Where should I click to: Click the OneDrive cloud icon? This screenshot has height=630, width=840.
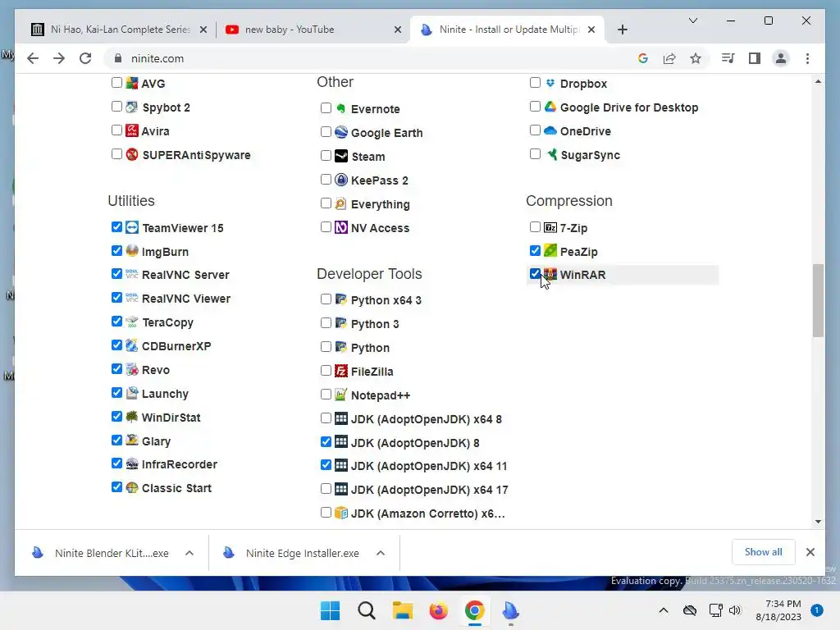[x=550, y=130]
